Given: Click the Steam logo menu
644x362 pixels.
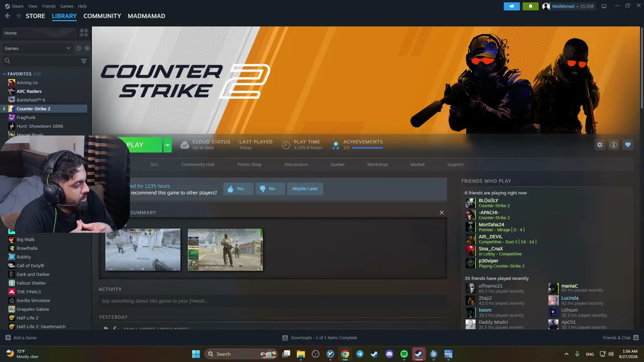Looking at the screenshot, I should 14,6.
